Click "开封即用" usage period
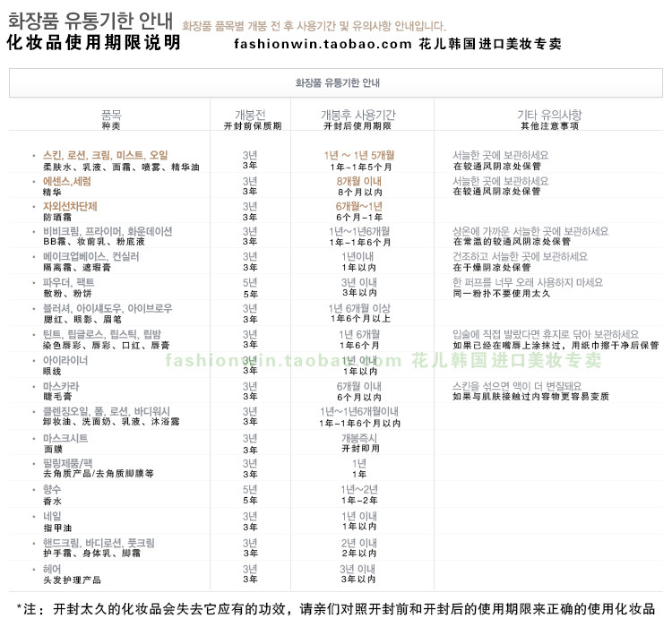Image resolution: width=672 pixels, height=627 pixels. point(360,448)
